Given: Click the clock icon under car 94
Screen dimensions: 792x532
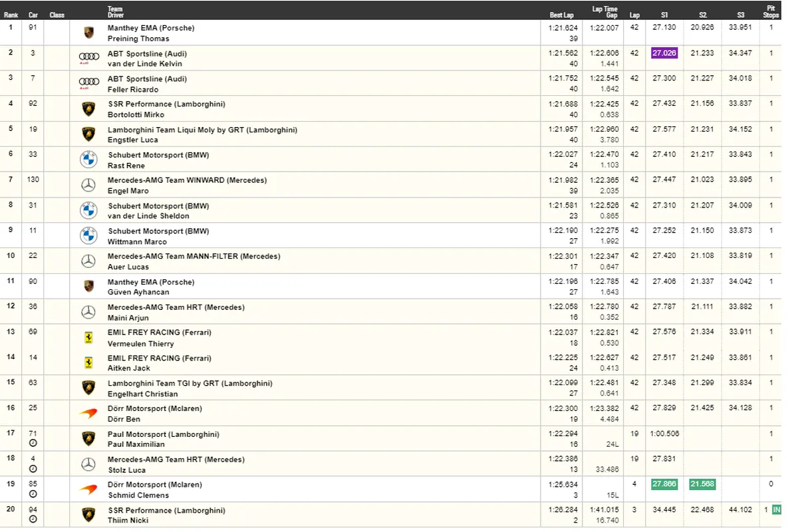Looking at the screenshot, I should click(x=33, y=519).
